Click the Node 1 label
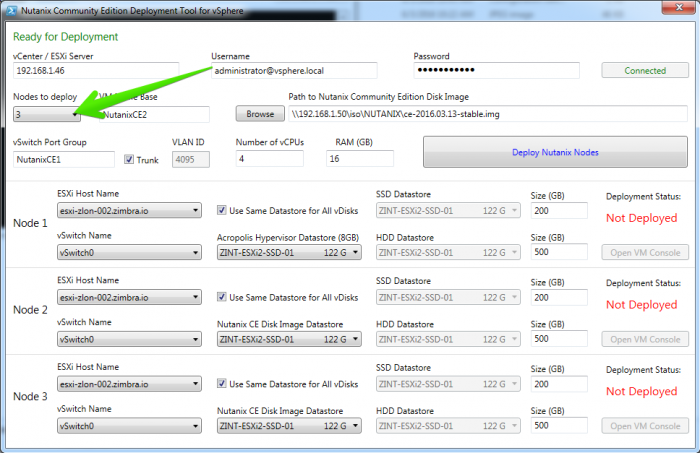 point(30,223)
